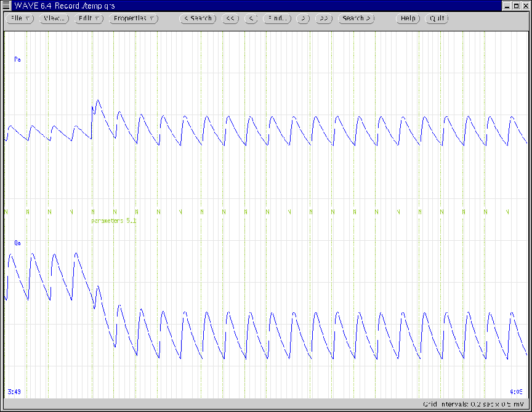Click the Pa signal label
The image size is (532, 412).
(x=17, y=60)
